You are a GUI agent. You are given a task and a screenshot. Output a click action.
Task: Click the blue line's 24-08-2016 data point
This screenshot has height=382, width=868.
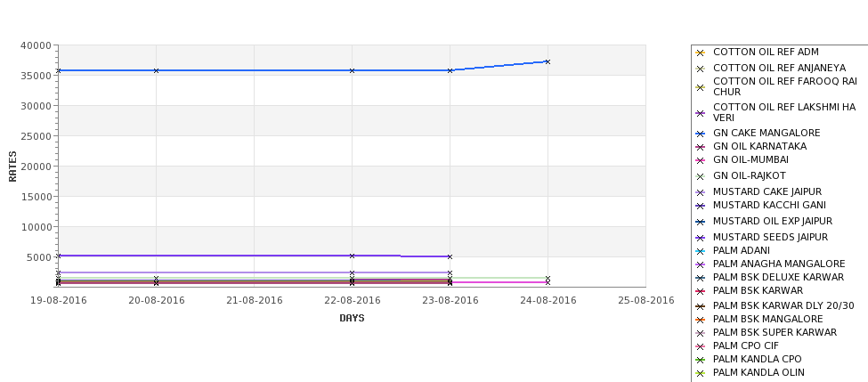click(548, 62)
